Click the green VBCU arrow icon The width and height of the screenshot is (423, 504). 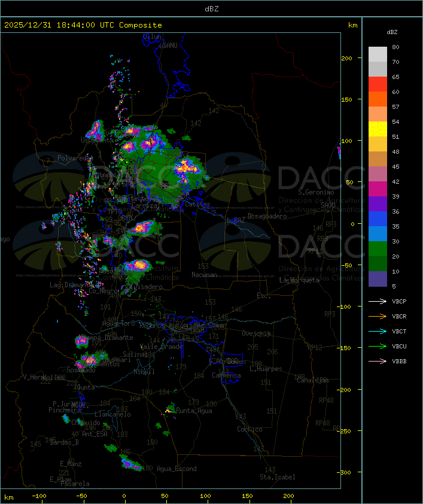(378, 347)
